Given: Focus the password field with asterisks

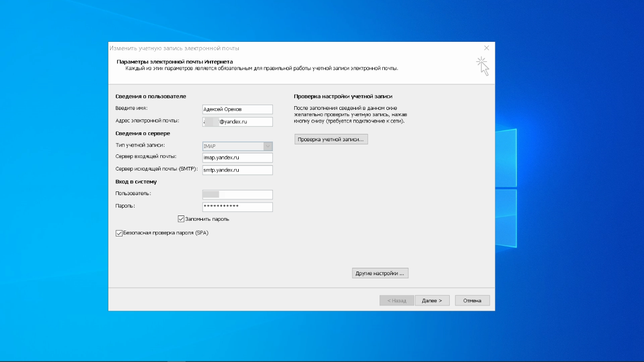Looking at the screenshot, I should (237, 207).
